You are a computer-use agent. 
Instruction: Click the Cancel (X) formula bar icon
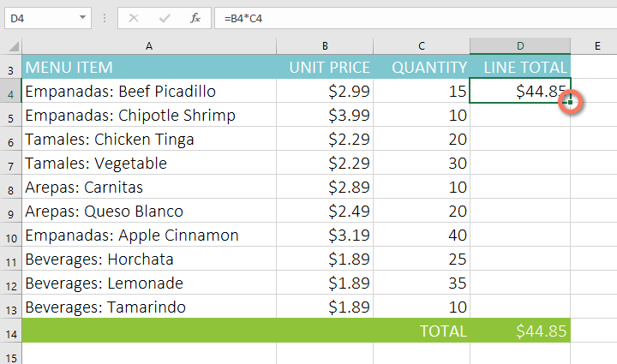pos(134,17)
